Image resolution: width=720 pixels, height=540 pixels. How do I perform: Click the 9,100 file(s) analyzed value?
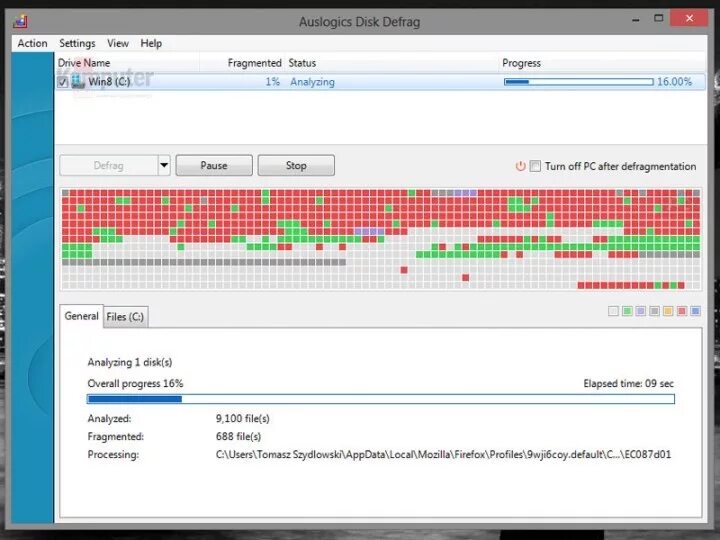pyautogui.click(x=242, y=418)
